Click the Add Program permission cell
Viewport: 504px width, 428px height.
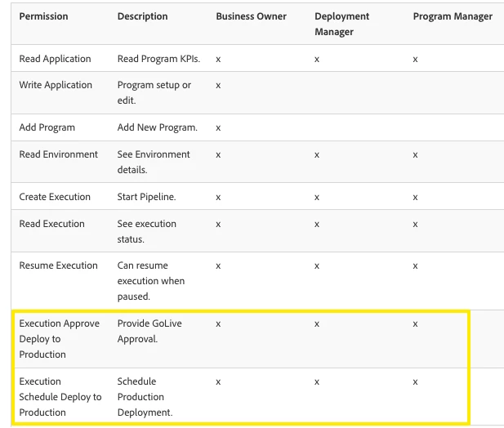(47, 127)
